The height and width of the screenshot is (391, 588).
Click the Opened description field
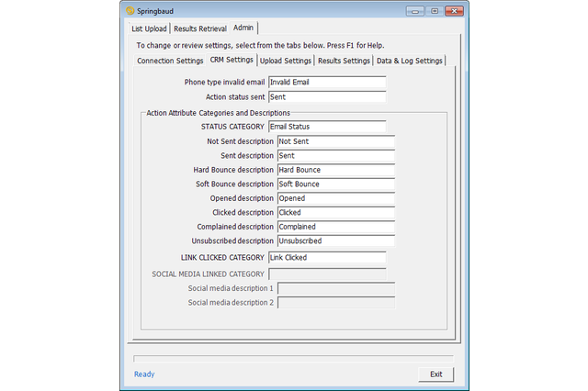[335, 198]
